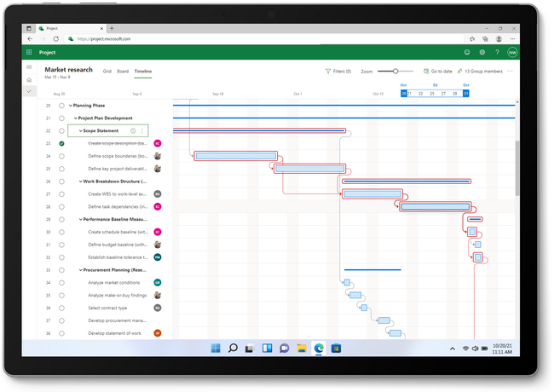Open Microsoft Edge from the taskbar
The height and width of the screenshot is (392, 554).
319,349
